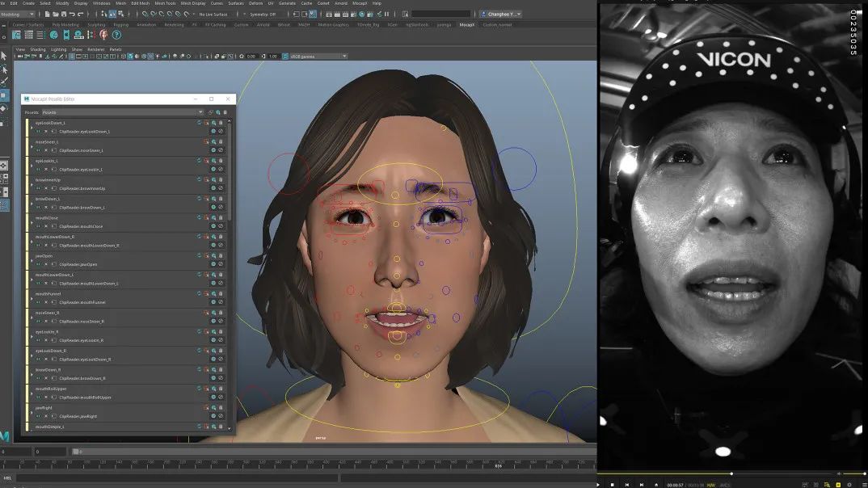Toggle the checkbox beside ClipReader.eyeLookDown_L
The image size is (868, 488).
53,131
